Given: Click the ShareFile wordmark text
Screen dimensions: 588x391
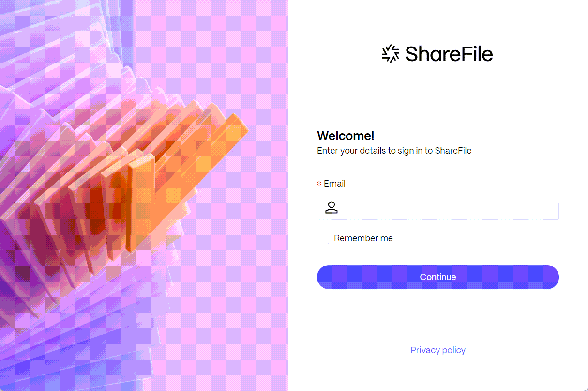Looking at the screenshot, I should (x=449, y=54).
